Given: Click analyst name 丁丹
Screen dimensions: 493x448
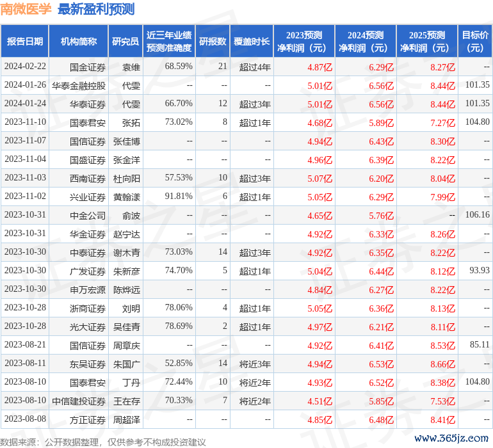Looking at the screenshot, I should [x=131, y=382].
